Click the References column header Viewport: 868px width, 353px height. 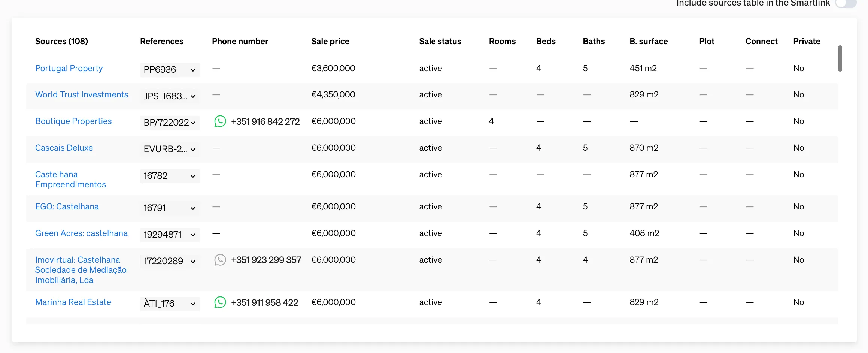point(162,41)
